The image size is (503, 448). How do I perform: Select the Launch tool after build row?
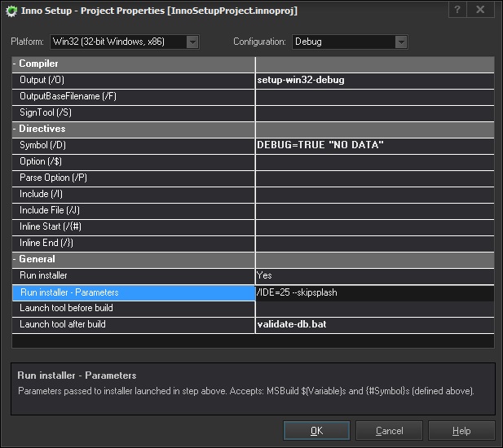[x=134, y=325]
